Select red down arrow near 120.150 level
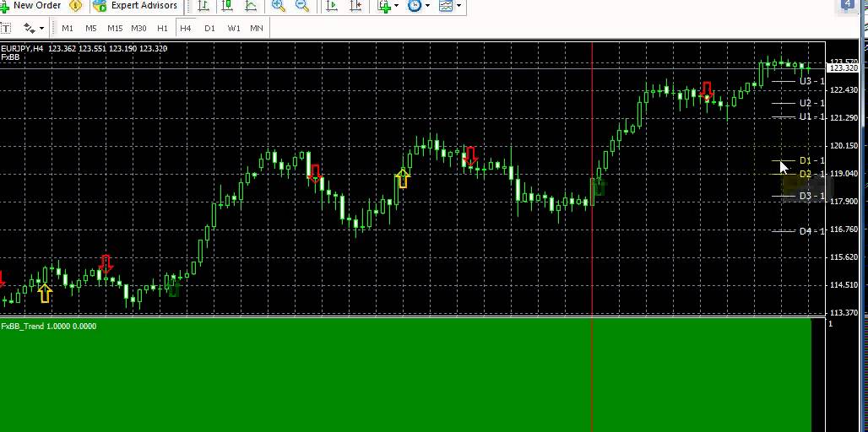The width and height of the screenshot is (868, 432). pyautogui.click(x=470, y=156)
